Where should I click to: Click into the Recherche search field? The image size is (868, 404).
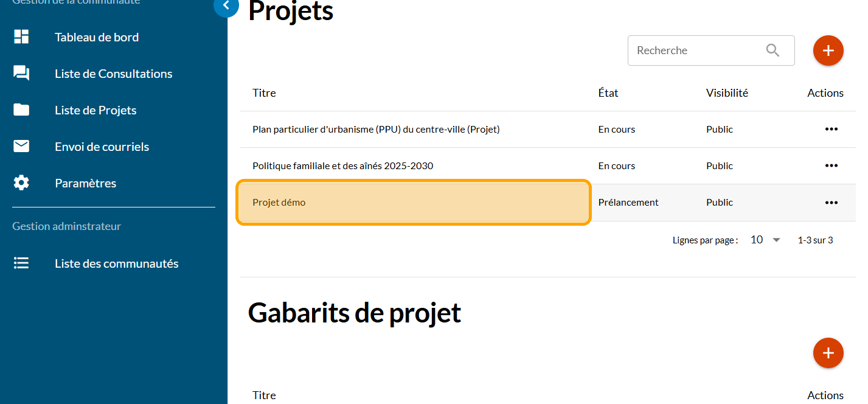pyautogui.click(x=693, y=50)
